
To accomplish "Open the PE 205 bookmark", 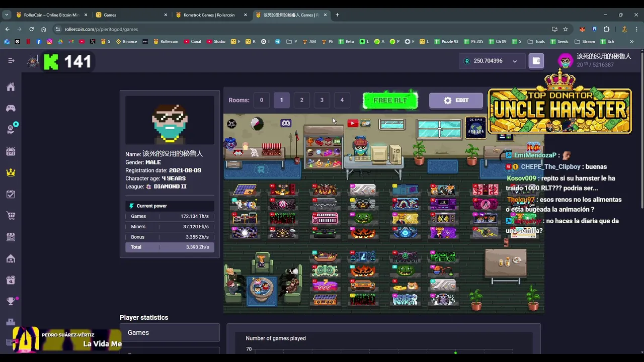I will (472, 42).
